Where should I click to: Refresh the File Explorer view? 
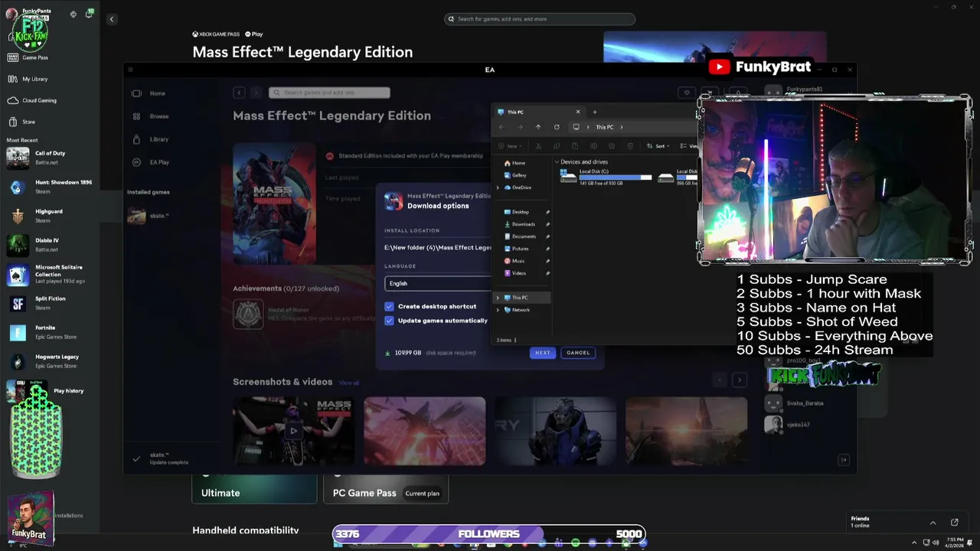click(557, 127)
